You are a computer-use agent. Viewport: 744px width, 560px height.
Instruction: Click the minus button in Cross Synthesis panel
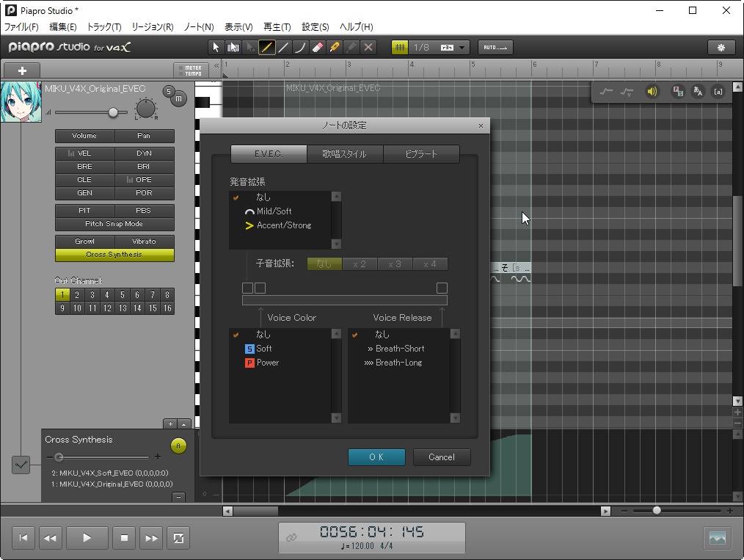[178, 497]
